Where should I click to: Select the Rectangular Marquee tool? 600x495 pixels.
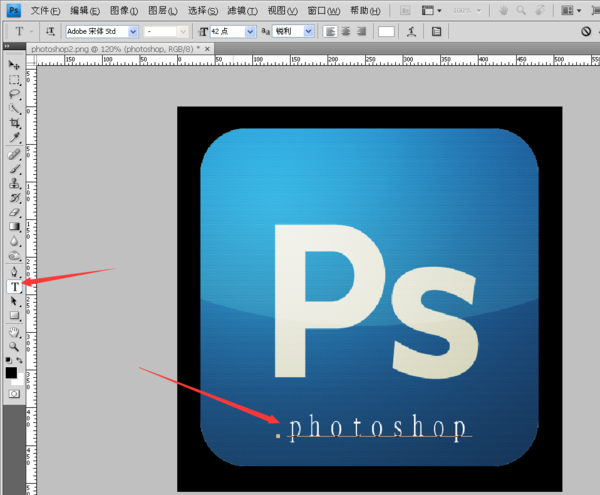pyautogui.click(x=14, y=80)
